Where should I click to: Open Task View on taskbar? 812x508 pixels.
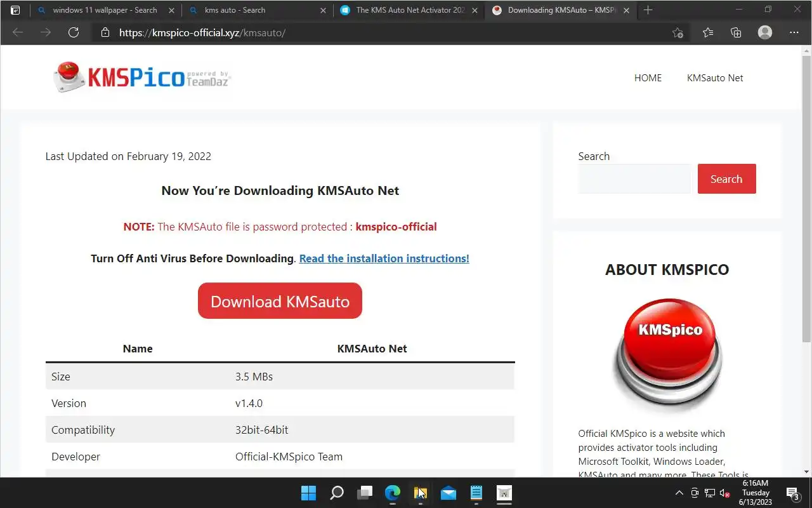tap(365, 493)
